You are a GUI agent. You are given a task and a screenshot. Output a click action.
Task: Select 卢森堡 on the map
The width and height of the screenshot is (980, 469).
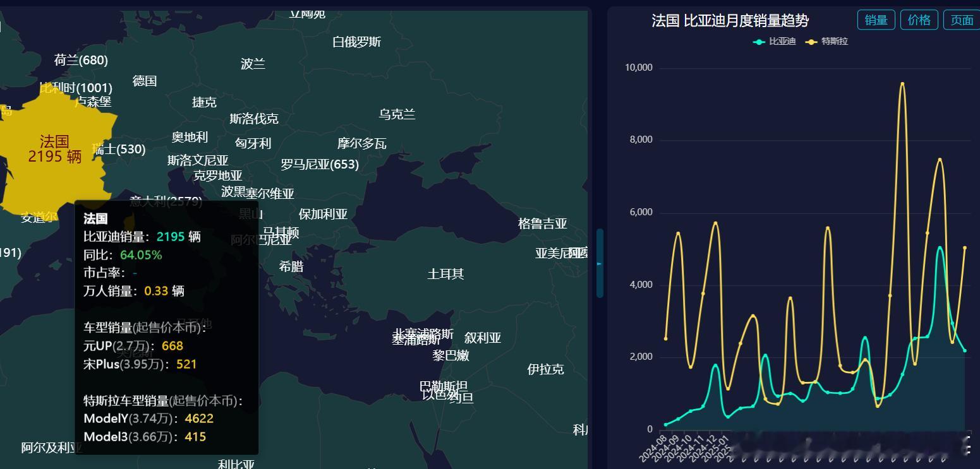(x=93, y=102)
